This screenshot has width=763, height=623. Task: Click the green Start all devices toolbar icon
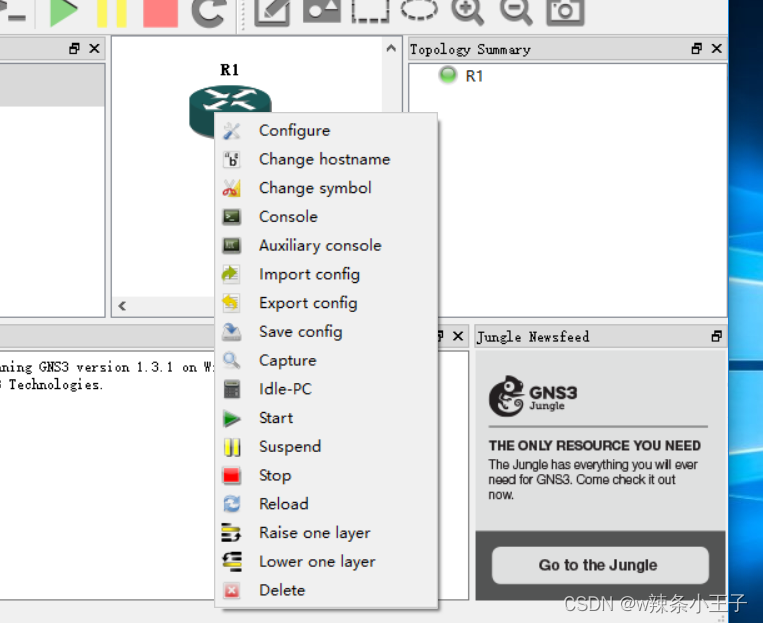64,13
